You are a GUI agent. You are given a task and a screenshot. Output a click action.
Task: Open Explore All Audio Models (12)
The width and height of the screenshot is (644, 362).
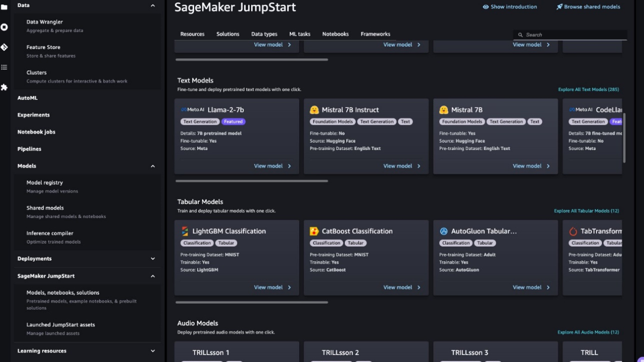point(588,332)
